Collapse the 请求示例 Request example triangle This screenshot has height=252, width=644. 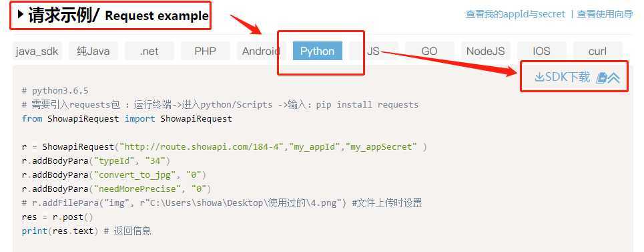pyautogui.click(x=21, y=15)
